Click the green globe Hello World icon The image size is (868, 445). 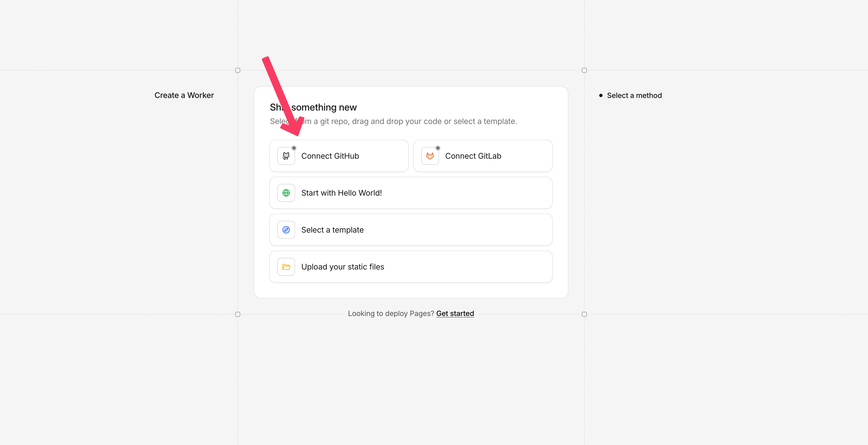[286, 193]
